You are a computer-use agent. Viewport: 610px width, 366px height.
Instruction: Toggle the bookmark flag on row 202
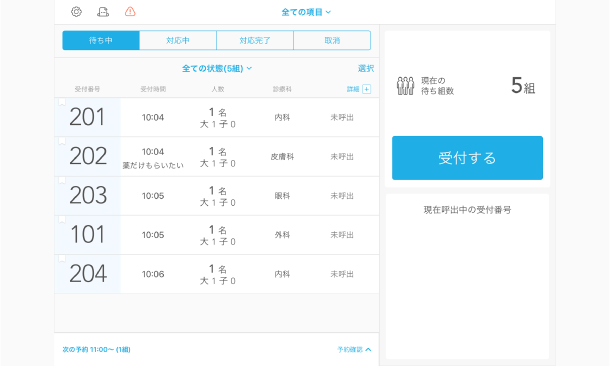[62, 141]
